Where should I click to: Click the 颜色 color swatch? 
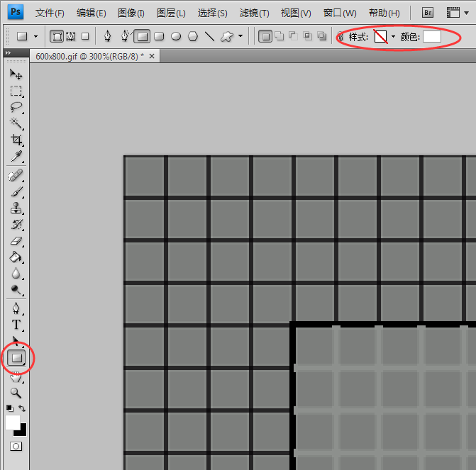pos(432,37)
